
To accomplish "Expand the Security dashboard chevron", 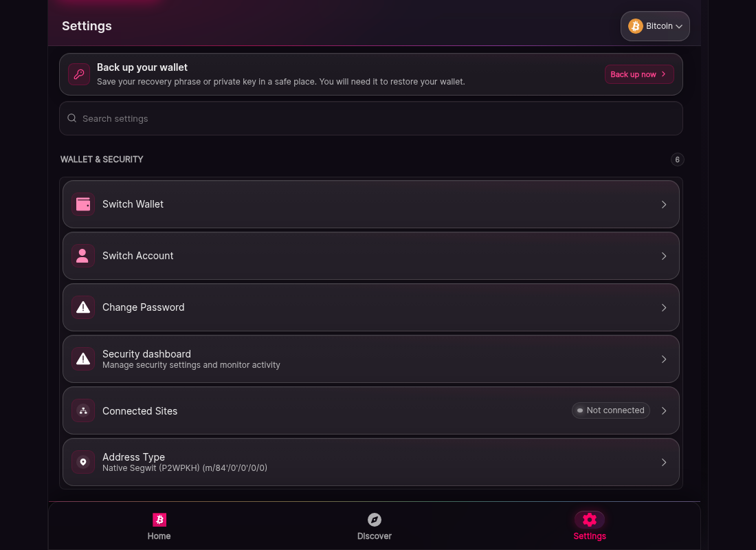I will pos(664,360).
